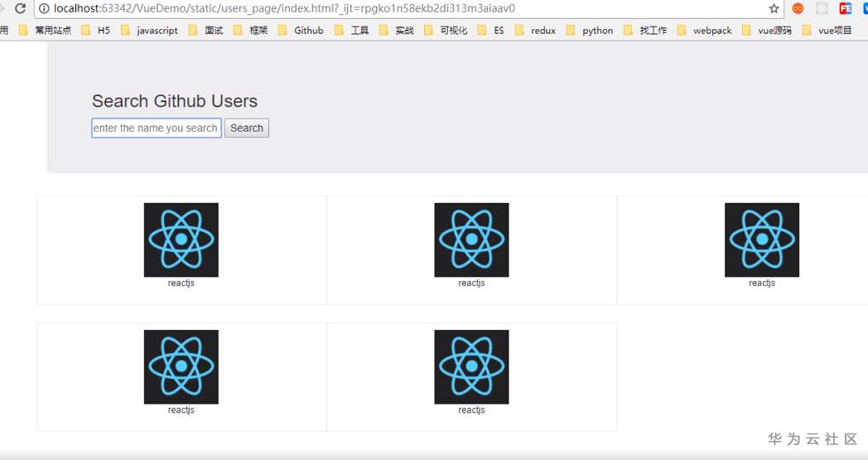Open the 常用站点 bookmark folder
Viewport: 868px width, 460px height.
(46, 31)
